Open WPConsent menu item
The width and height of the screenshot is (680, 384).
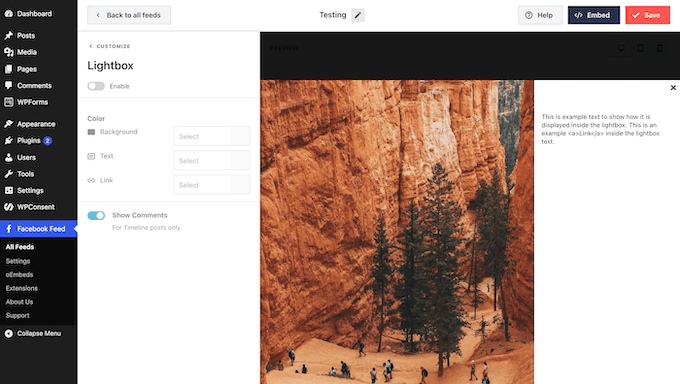[39, 207]
